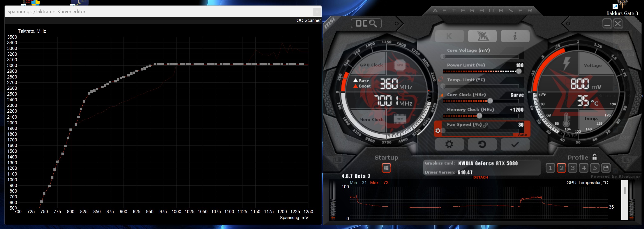Select profile slot 1

550,168
